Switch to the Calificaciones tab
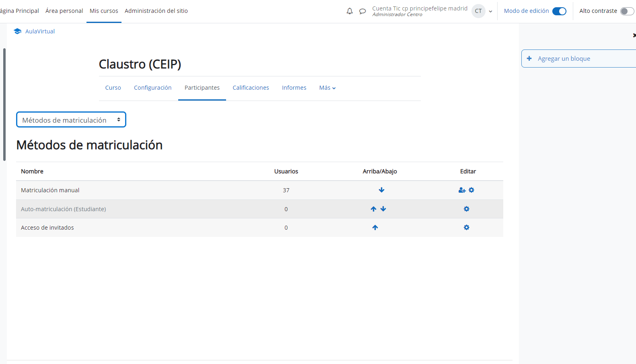 pos(251,88)
